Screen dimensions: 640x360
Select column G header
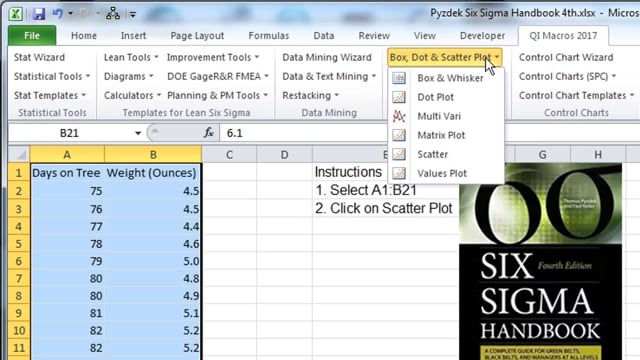[542, 155]
